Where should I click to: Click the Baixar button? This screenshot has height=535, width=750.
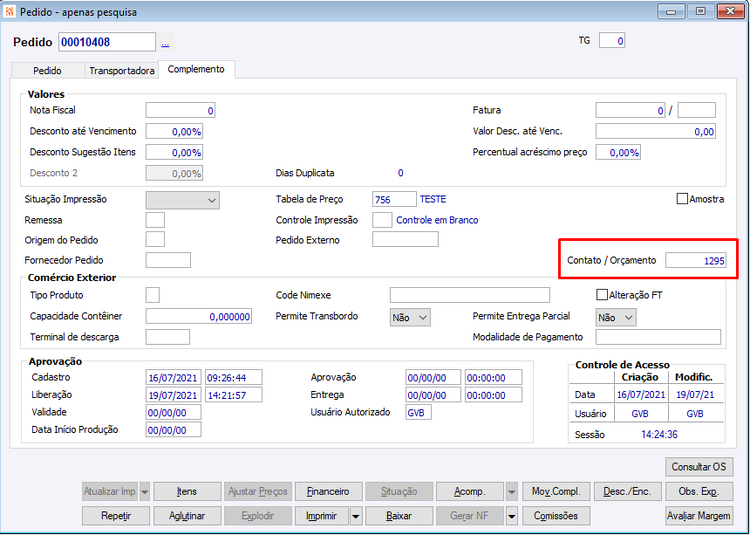(399, 516)
